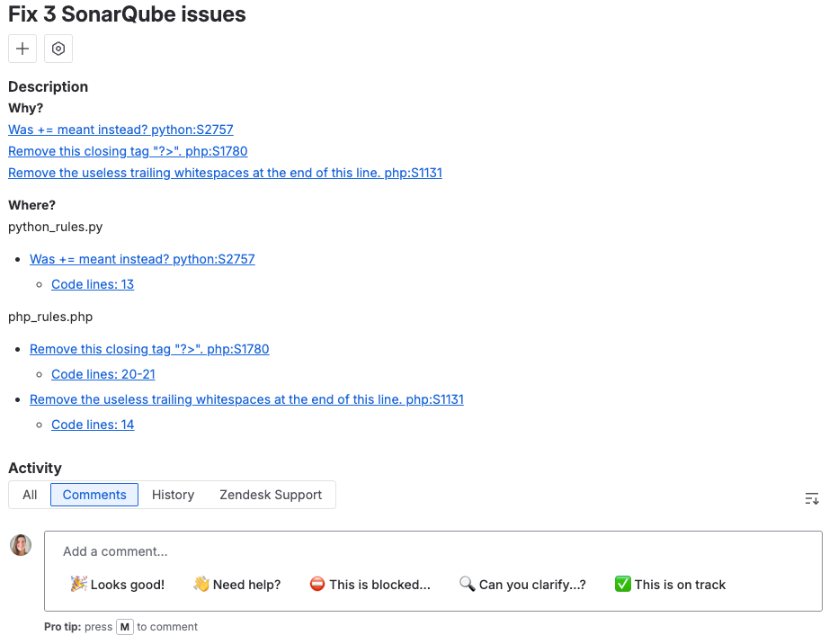Viewport: 838px width, 644px height.
Task: Use the green check This is on track reply
Action: coord(669,584)
